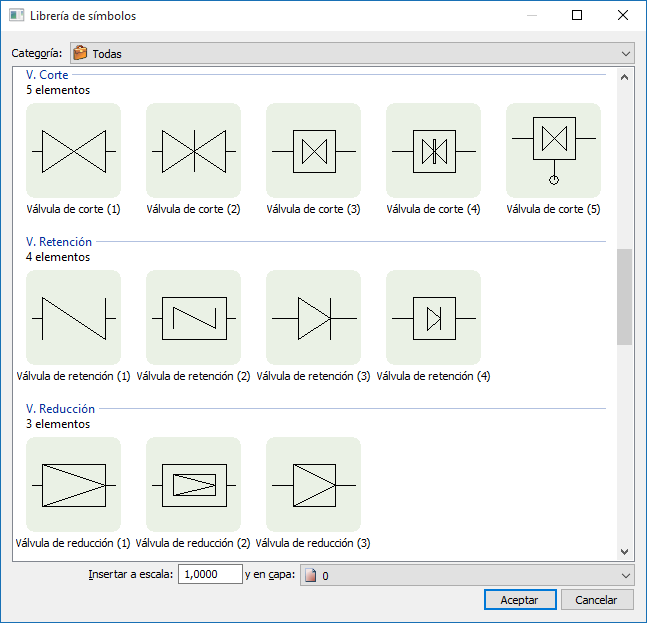The image size is (647, 623).
Task: Click the vertical scrollbar thumb
Action: 624,297
